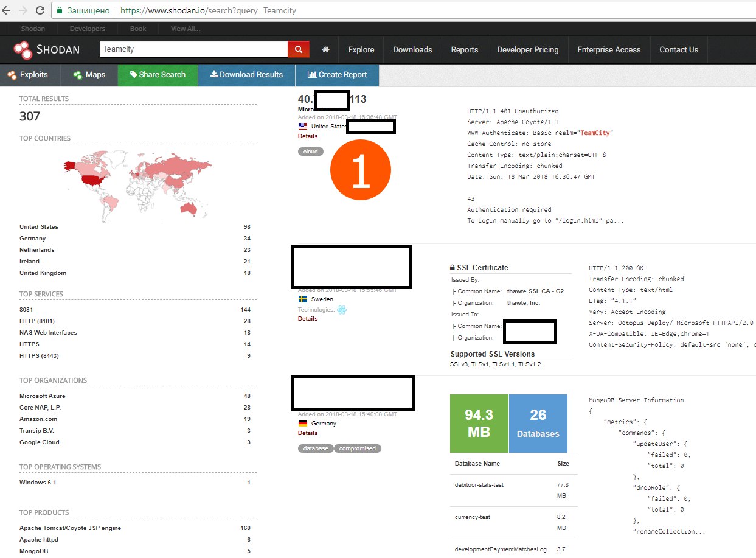
Task: Filter by HTTPS (8443) service
Action: (39, 355)
